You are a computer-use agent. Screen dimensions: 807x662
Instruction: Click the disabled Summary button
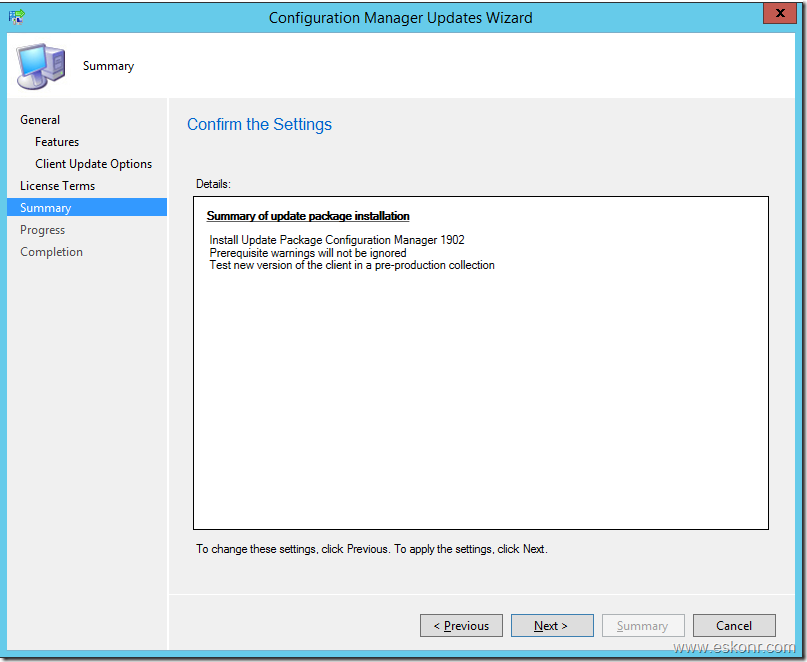[x=643, y=625]
